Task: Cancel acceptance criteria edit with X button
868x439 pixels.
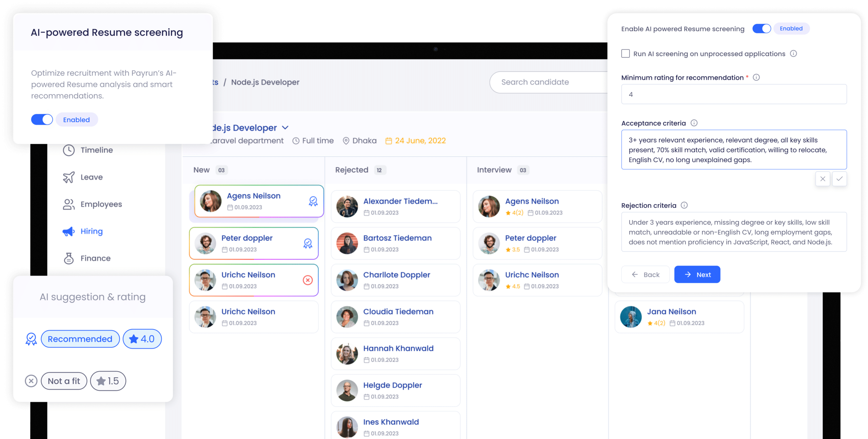Action: (x=823, y=179)
